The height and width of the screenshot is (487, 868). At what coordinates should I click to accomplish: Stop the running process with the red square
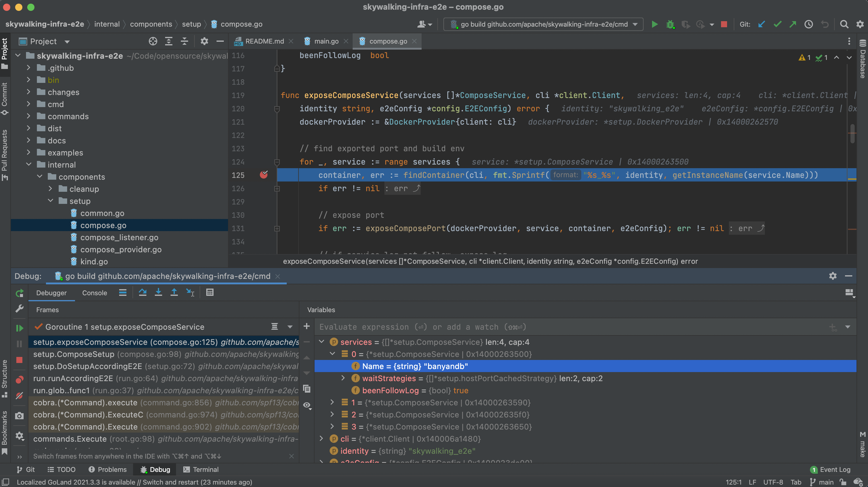[x=724, y=24]
